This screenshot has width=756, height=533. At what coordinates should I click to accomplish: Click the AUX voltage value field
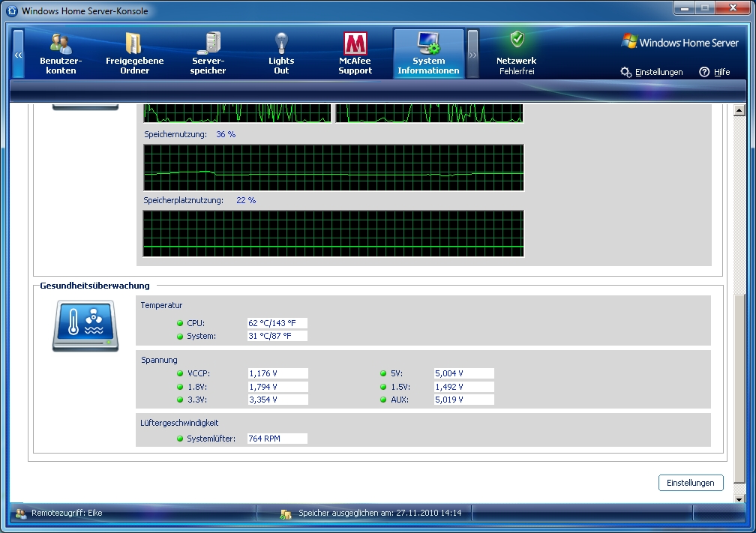[x=463, y=400]
